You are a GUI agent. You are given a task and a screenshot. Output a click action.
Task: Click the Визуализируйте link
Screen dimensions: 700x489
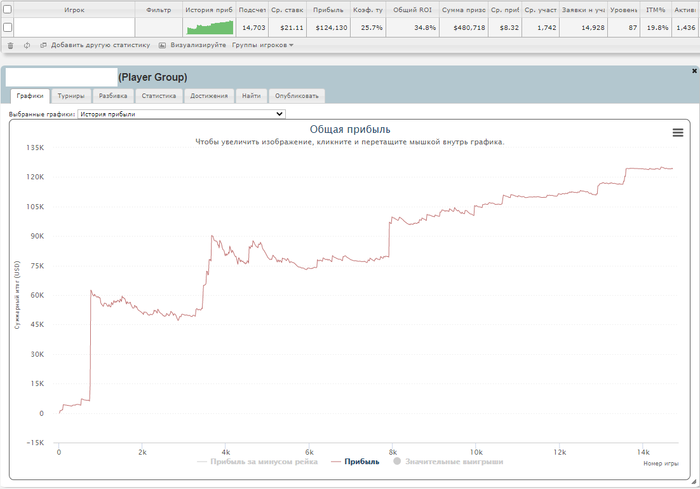click(198, 45)
